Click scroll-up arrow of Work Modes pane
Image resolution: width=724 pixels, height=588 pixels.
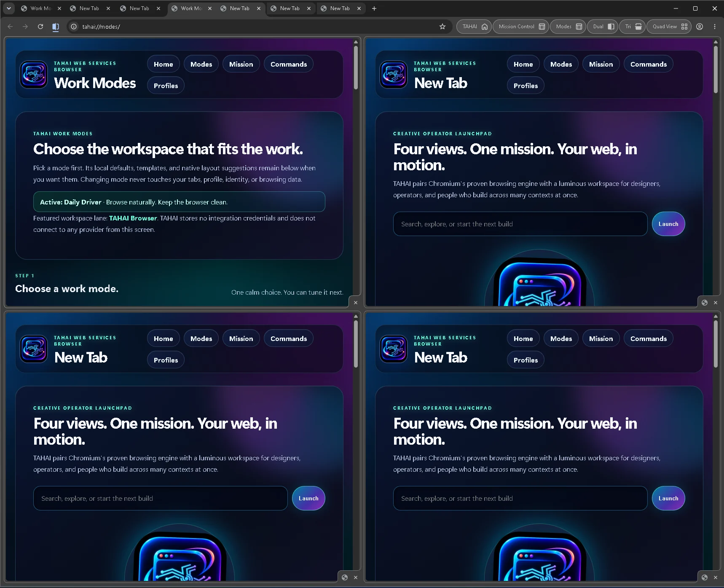pos(356,42)
